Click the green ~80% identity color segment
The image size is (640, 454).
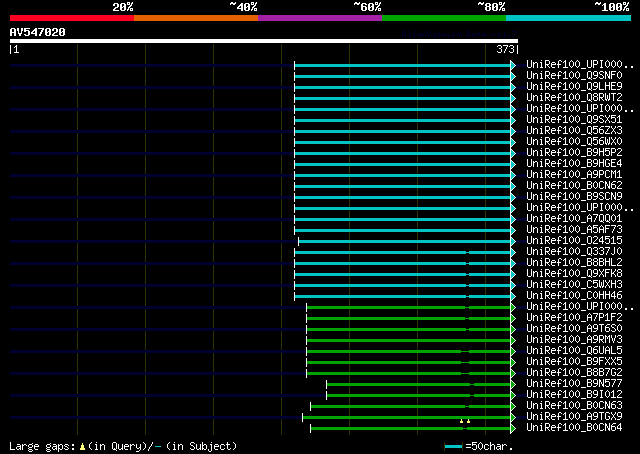click(x=444, y=18)
